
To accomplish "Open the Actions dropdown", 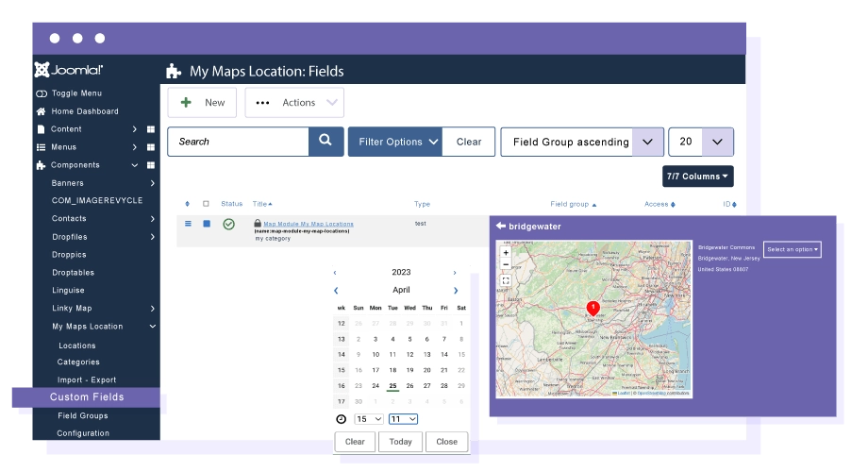I will 294,103.
